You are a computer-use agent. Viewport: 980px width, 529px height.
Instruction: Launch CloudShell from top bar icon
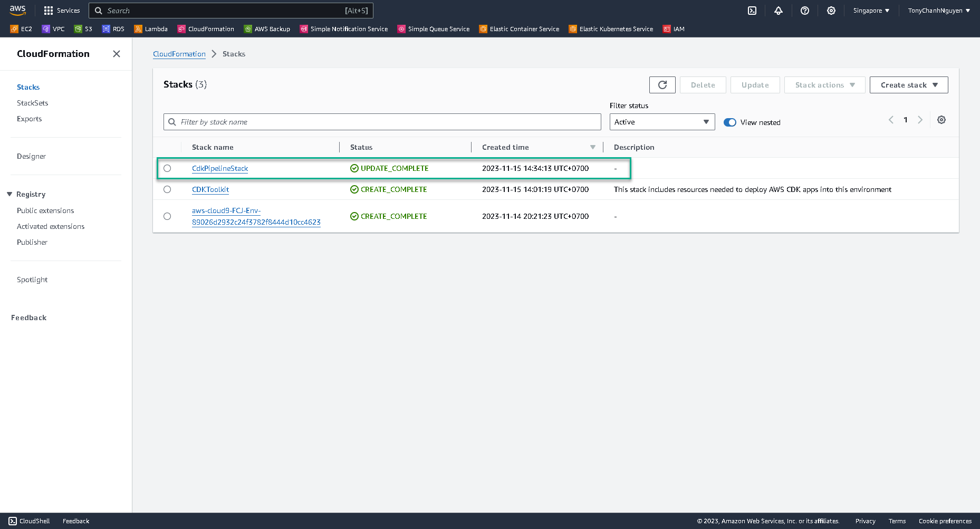(x=752, y=11)
